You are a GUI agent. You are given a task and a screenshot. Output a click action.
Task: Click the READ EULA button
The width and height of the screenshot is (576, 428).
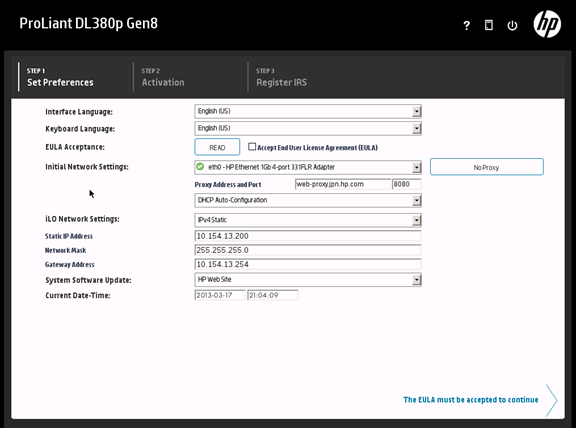point(217,147)
